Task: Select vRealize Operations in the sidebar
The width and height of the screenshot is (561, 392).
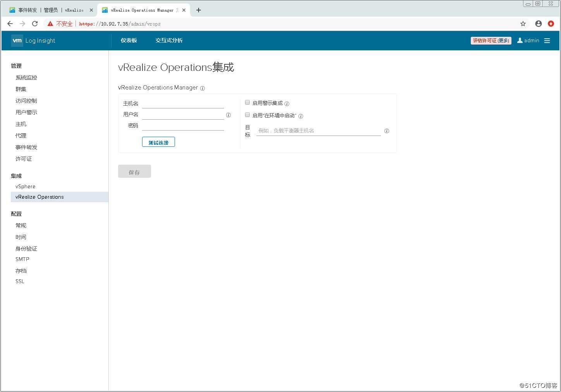Action: coord(60,197)
